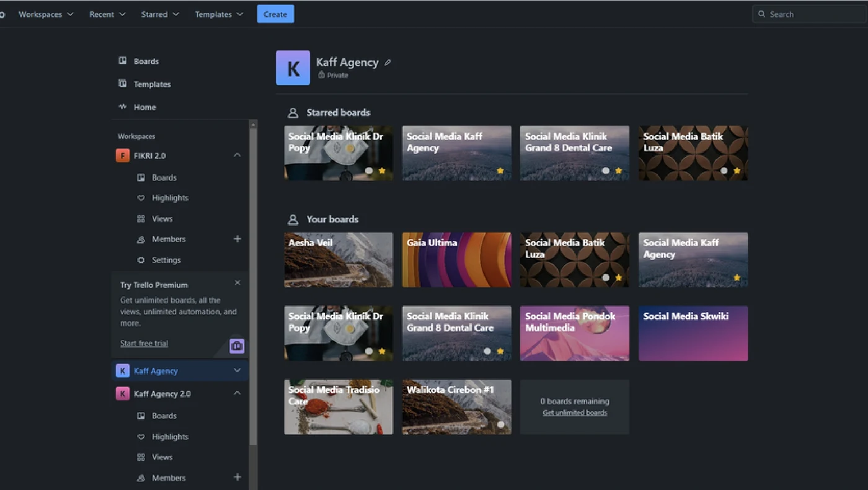Open the Workspaces dropdown in top bar
The width and height of the screenshot is (868, 490).
click(46, 14)
